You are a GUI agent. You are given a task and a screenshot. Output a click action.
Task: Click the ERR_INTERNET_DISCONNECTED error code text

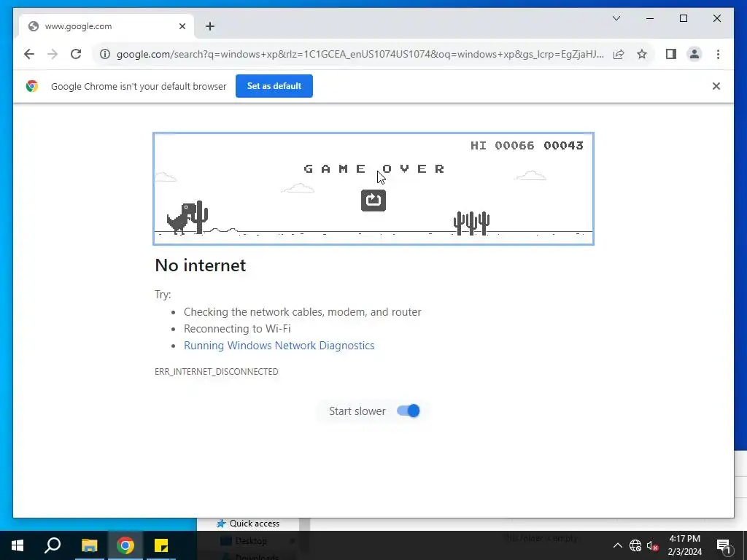pos(216,371)
